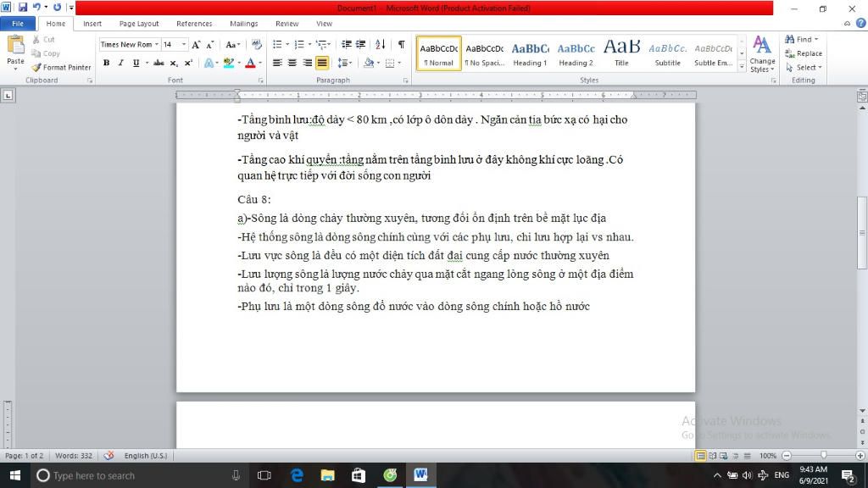Toggle Justify alignment button

coord(321,63)
